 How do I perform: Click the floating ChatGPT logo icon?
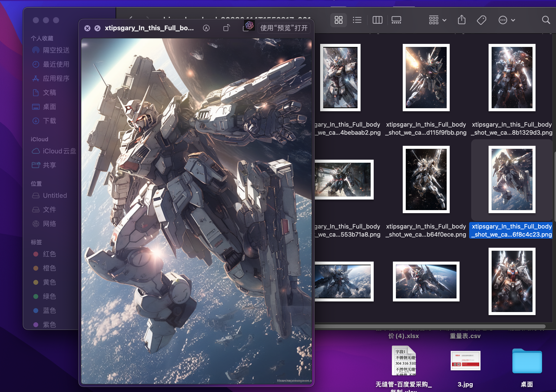point(249,25)
